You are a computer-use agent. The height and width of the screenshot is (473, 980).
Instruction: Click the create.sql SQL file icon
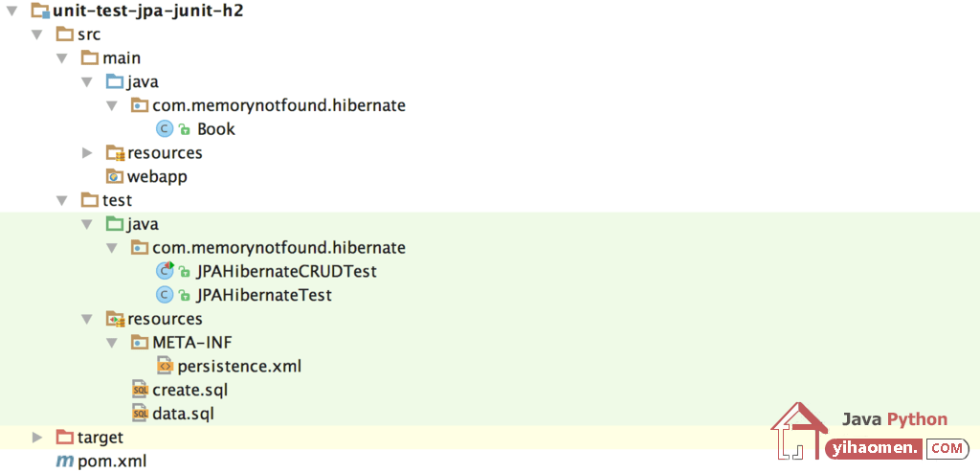[140, 391]
